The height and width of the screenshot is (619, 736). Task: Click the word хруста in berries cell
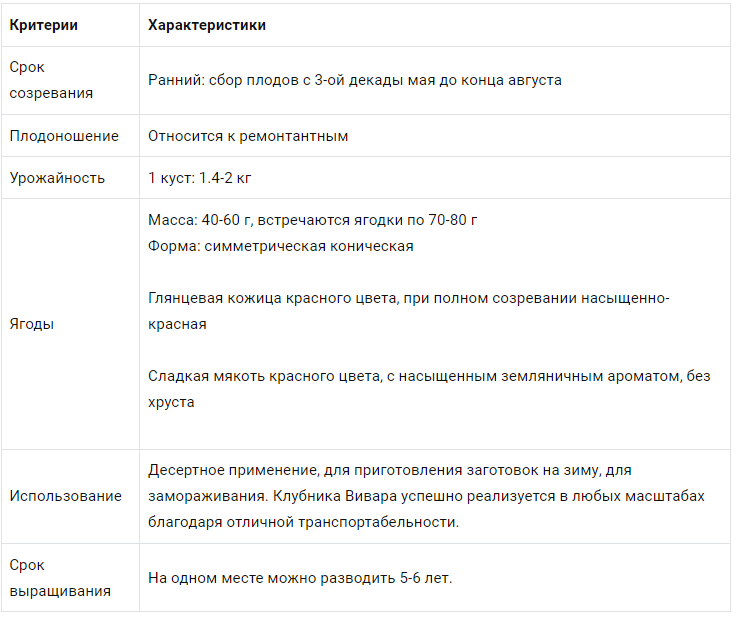tap(171, 403)
